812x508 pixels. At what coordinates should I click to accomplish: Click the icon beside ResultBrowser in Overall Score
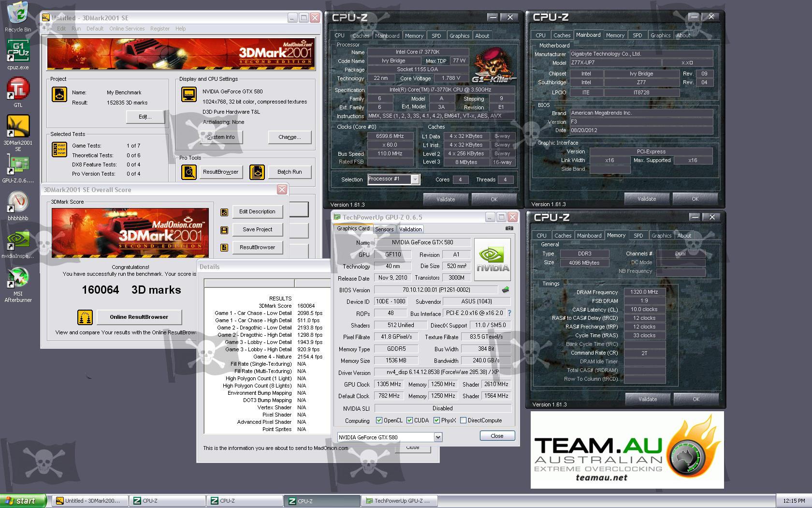[224, 248]
